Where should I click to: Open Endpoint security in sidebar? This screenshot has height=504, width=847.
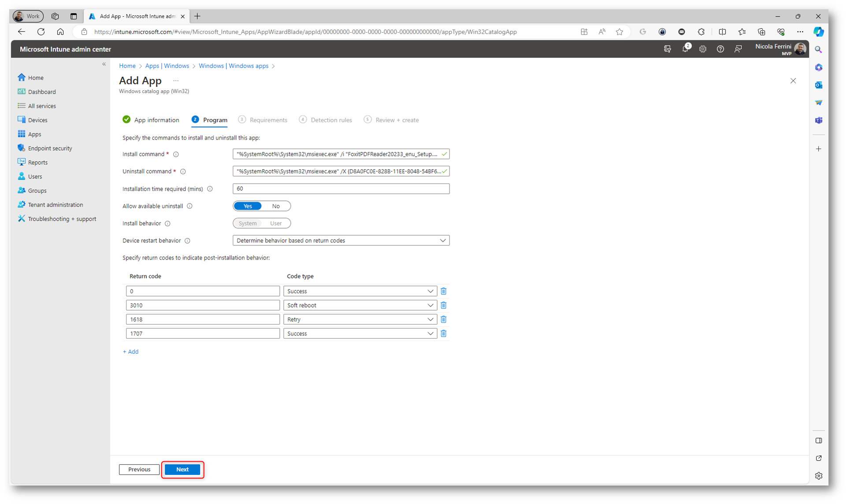click(50, 148)
